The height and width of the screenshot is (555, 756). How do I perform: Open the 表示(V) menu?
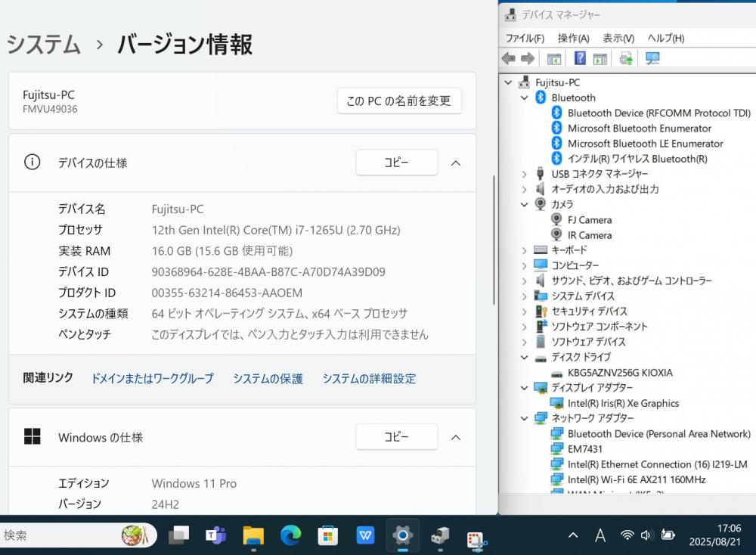click(x=618, y=38)
